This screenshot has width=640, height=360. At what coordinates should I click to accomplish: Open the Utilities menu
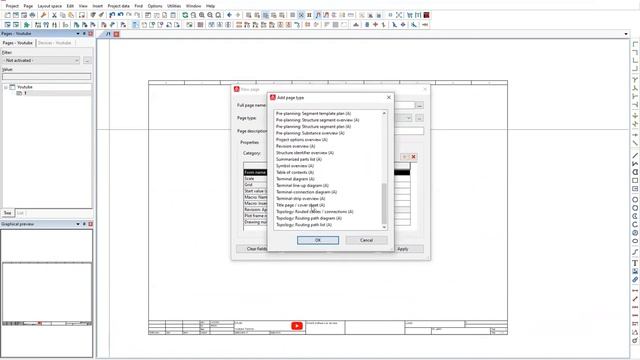pyautogui.click(x=174, y=6)
